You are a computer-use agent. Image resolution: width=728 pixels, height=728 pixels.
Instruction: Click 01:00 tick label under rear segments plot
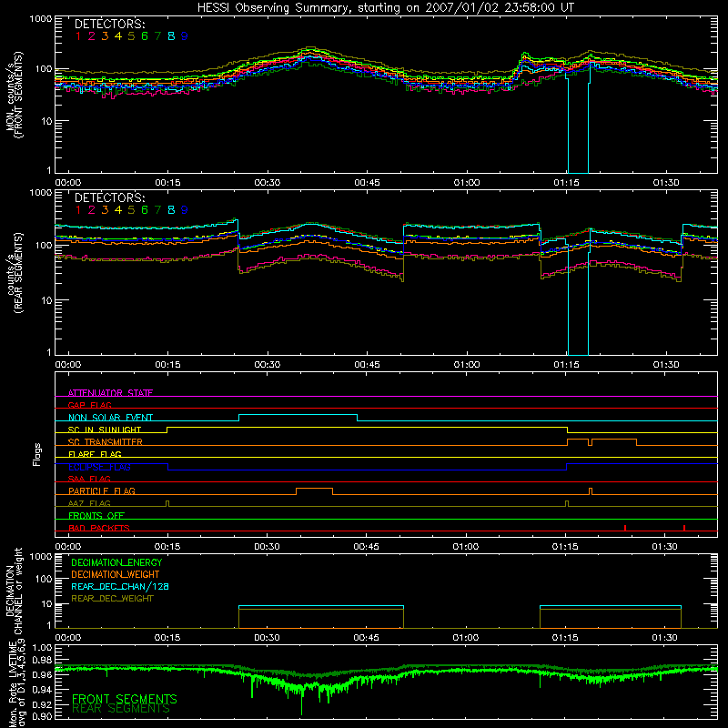tap(467, 365)
